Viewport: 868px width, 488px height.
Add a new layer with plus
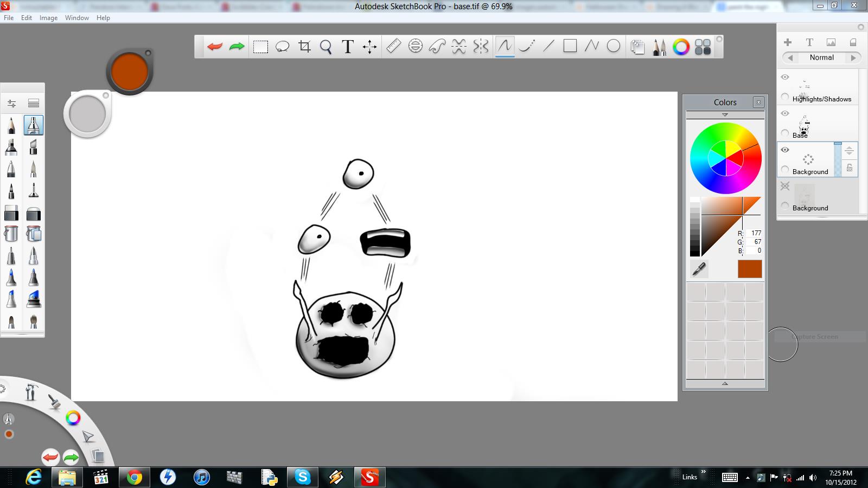coord(788,42)
